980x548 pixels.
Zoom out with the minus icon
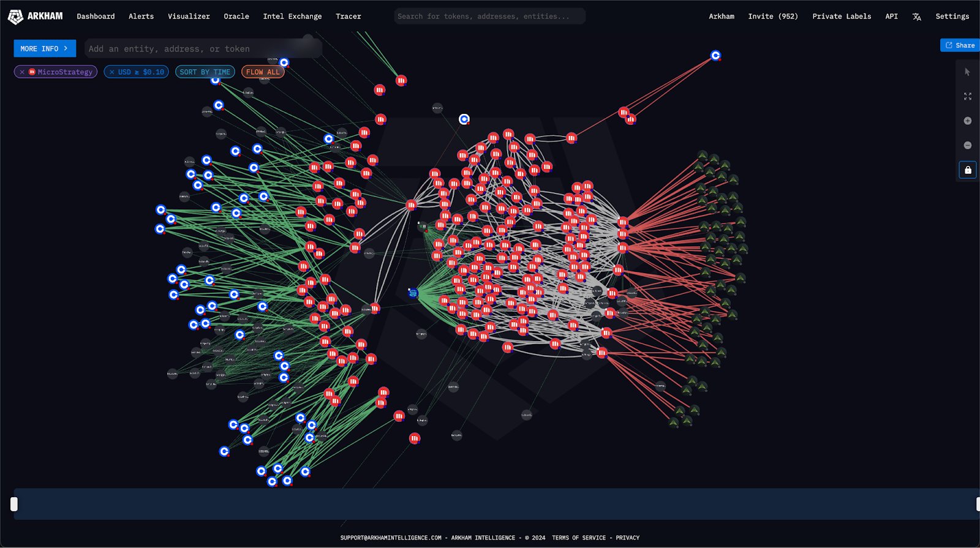coord(968,145)
